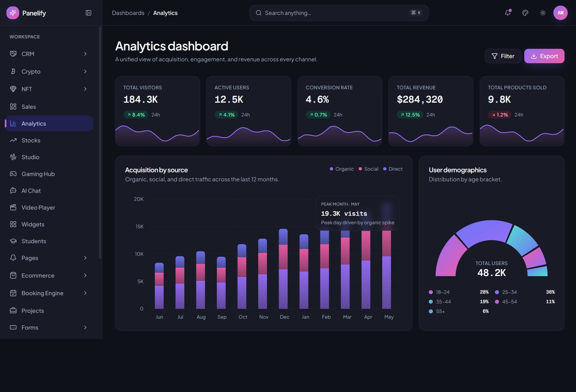576x392 pixels.
Task: Click the Video Player clapperboard icon
Action: point(13,207)
